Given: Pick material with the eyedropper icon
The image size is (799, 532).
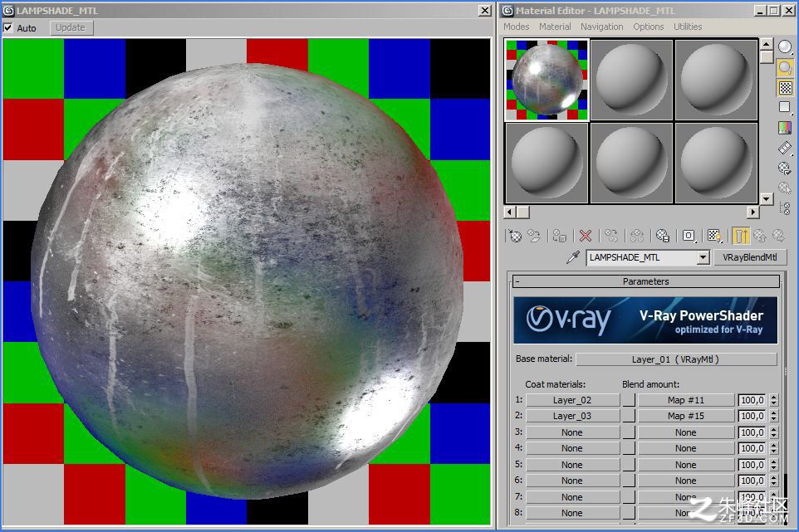Looking at the screenshot, I should point(573,257).
